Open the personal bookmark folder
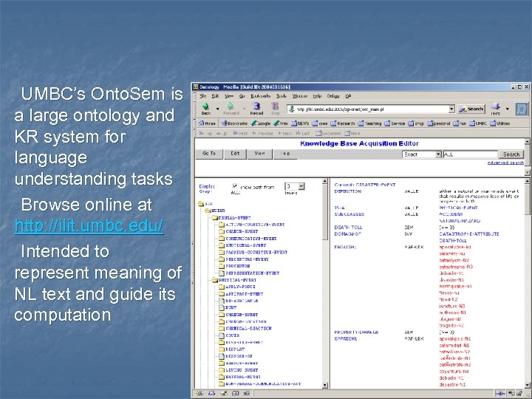 pos(439,123)
